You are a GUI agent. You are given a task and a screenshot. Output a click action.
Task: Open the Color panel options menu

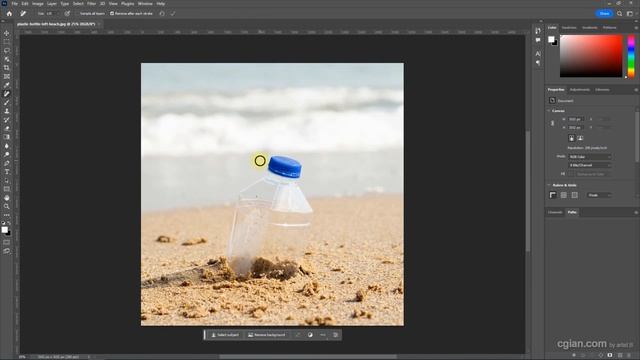pos(636,28)
